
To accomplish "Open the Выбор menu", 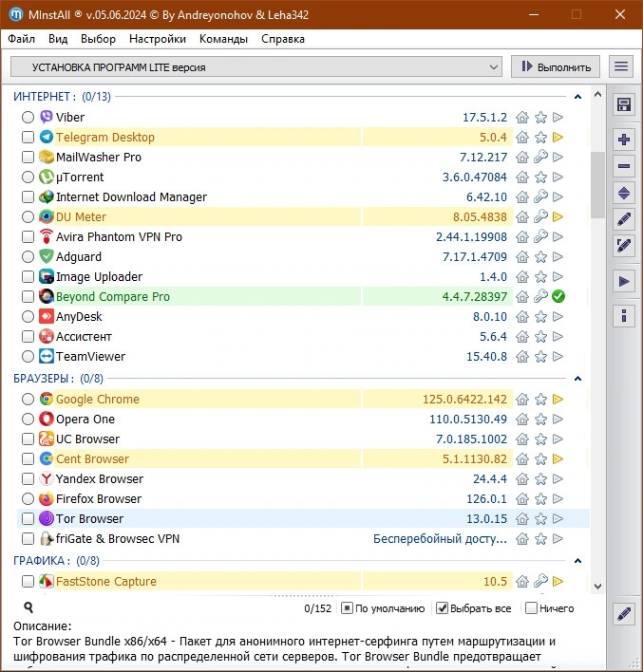I will (98, 39).
